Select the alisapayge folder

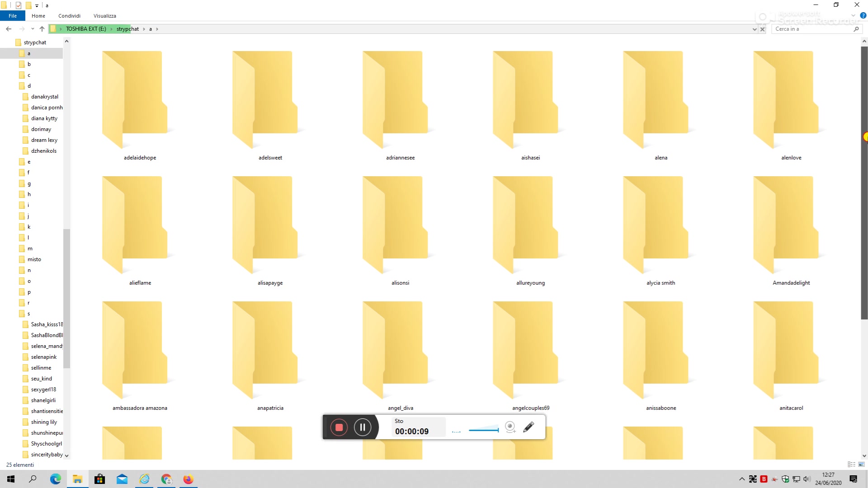(x=270, y=231)
